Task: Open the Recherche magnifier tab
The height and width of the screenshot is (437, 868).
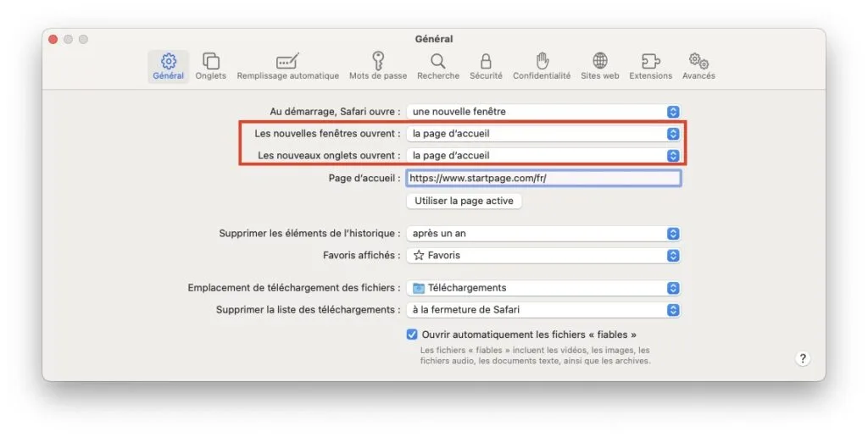Action: coord(438,66)
